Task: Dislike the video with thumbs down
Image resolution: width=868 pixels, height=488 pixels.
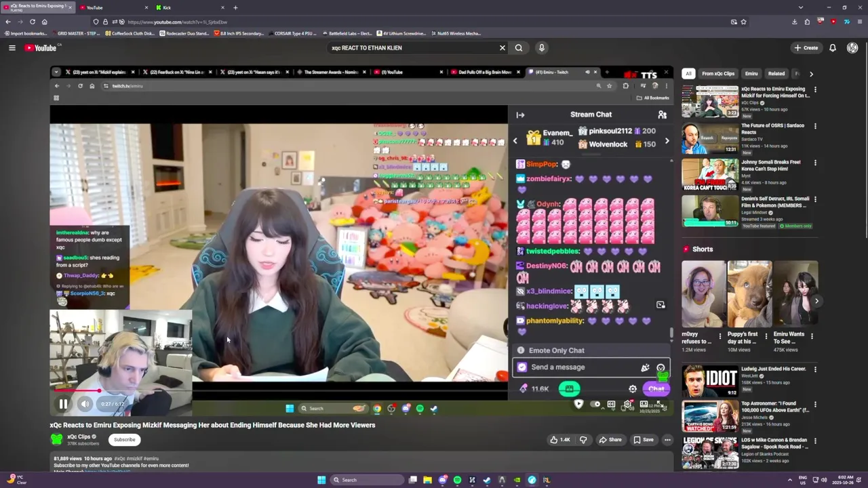Action: (583, 440)
